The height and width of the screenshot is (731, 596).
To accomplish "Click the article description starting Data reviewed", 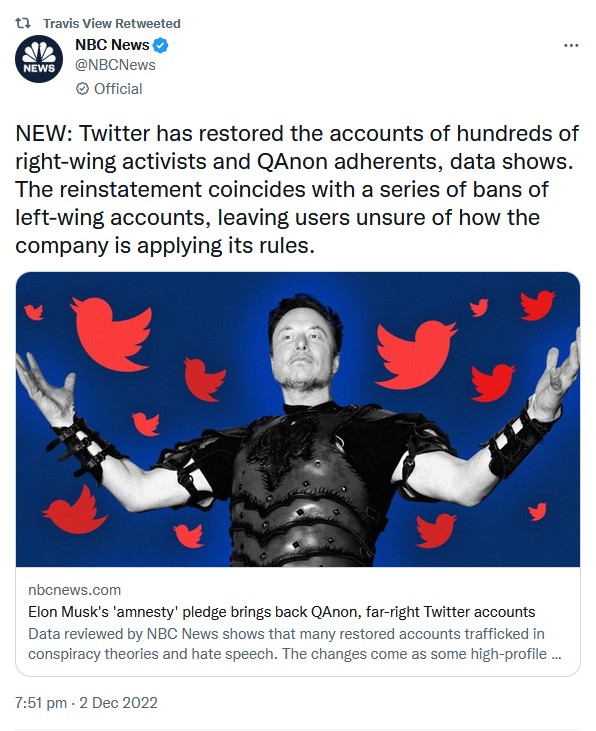I will tap(294, 644).
